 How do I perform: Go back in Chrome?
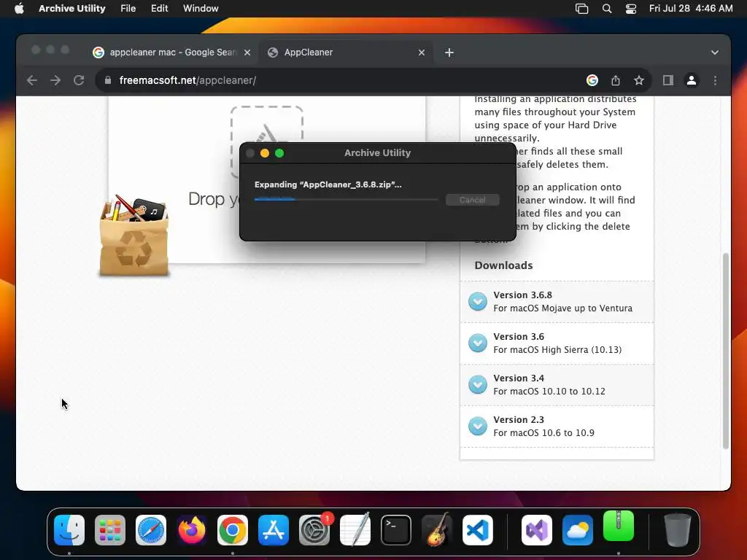click(32, 80)
